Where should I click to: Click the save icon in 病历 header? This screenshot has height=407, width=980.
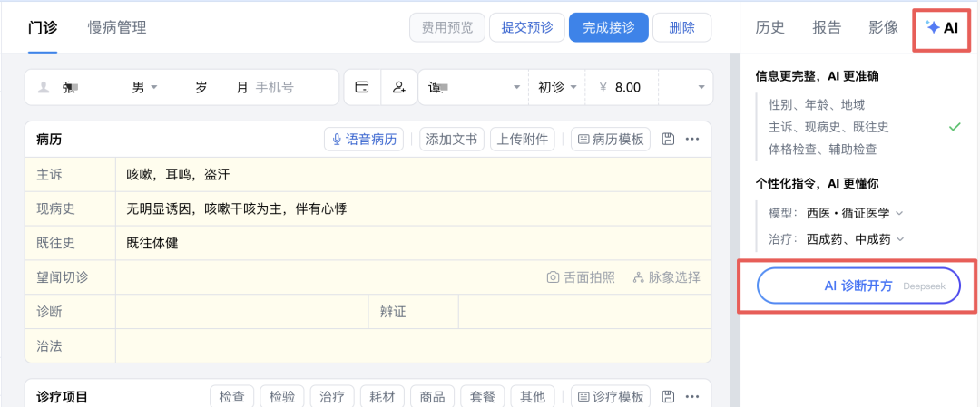point(668,140)
